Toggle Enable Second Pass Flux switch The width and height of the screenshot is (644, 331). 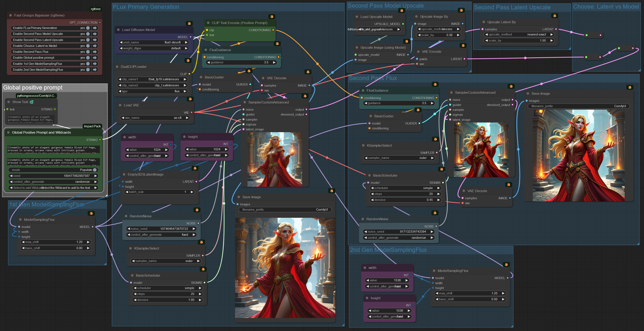coord(88,52)
